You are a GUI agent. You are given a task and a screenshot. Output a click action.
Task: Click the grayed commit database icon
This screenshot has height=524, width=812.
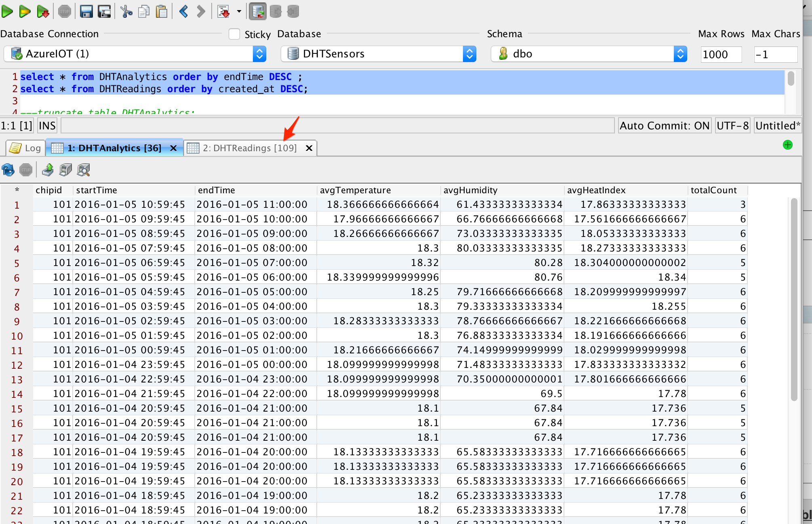click(276, 11)
